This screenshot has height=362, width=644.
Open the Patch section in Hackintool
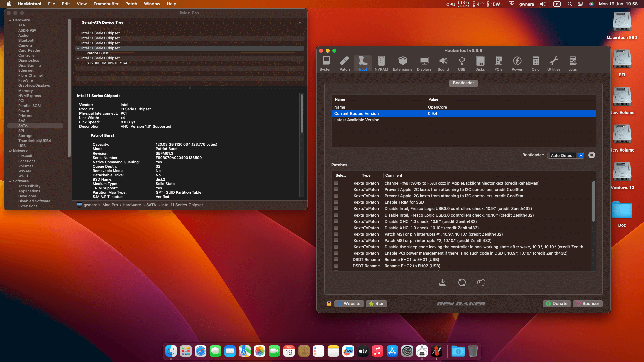tap(344, 63)
